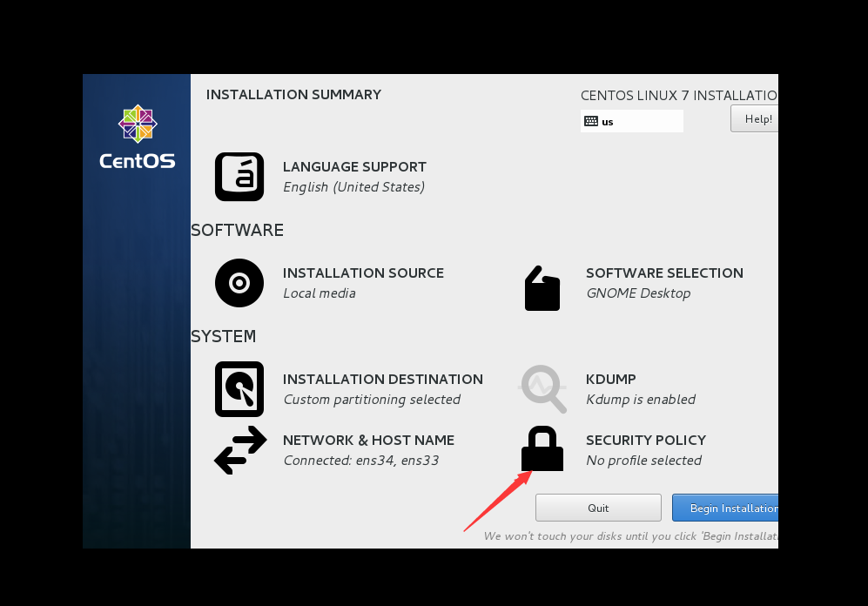Image resolution: width=868 pixels, height=606 pixels.
Task: Open KDUMP title
Action: (x=610, y=379)
